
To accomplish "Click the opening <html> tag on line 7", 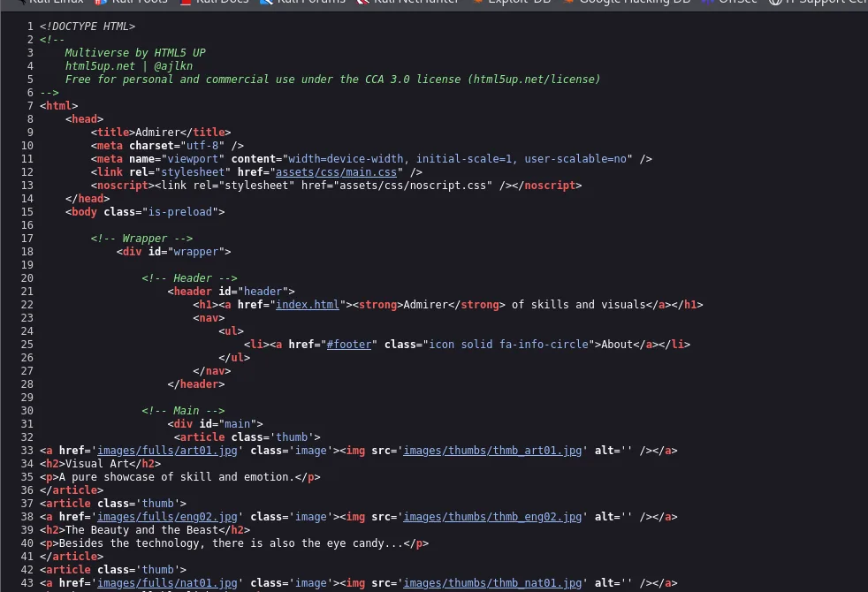I will point(58,106).
